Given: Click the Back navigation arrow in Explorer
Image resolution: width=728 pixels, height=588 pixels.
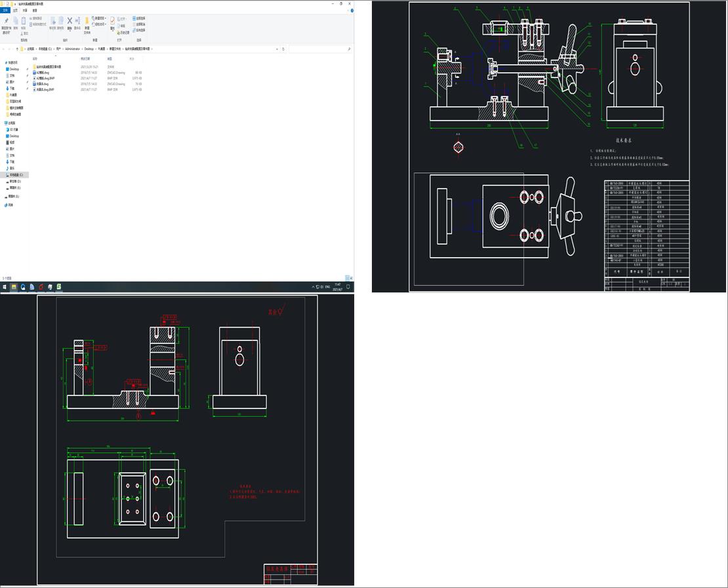Looking at the screenshot, I should click(x=3, y=49).
